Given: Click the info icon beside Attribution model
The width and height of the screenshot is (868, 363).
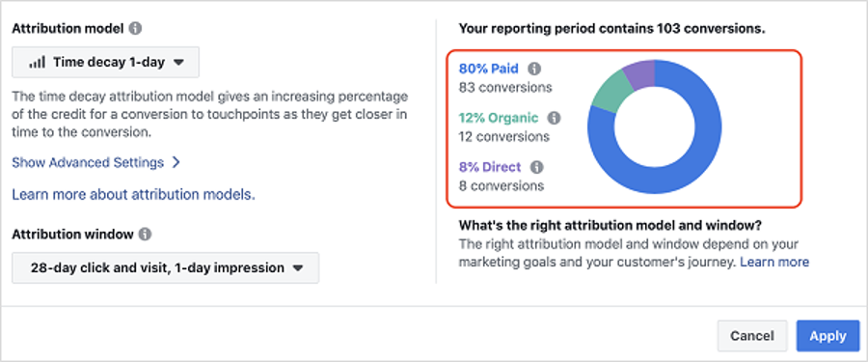Looking at the screenshot, I should pos(135,28).
